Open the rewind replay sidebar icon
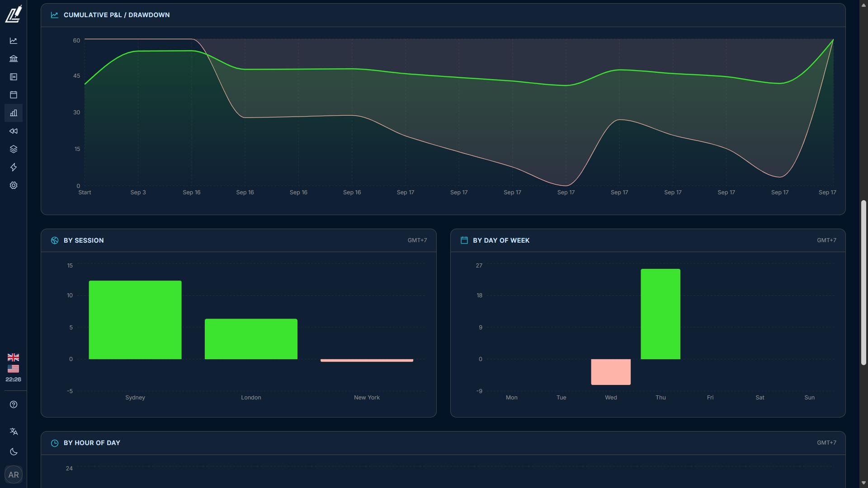The height and width of the screenshot is (488, 868). click(14, 131)
